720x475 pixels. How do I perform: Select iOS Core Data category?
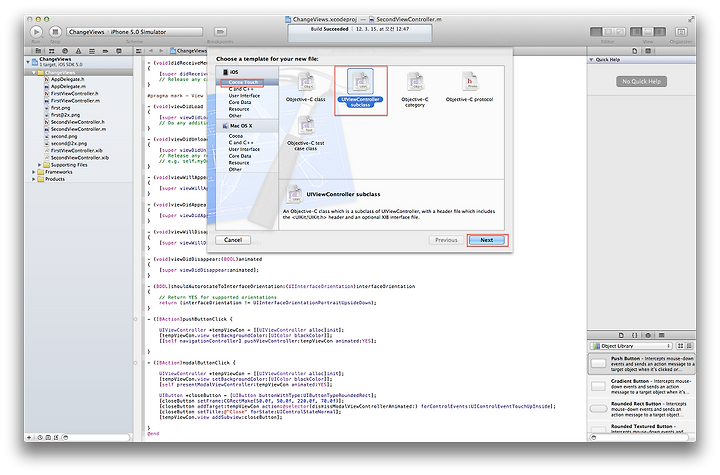coord(240,102)
